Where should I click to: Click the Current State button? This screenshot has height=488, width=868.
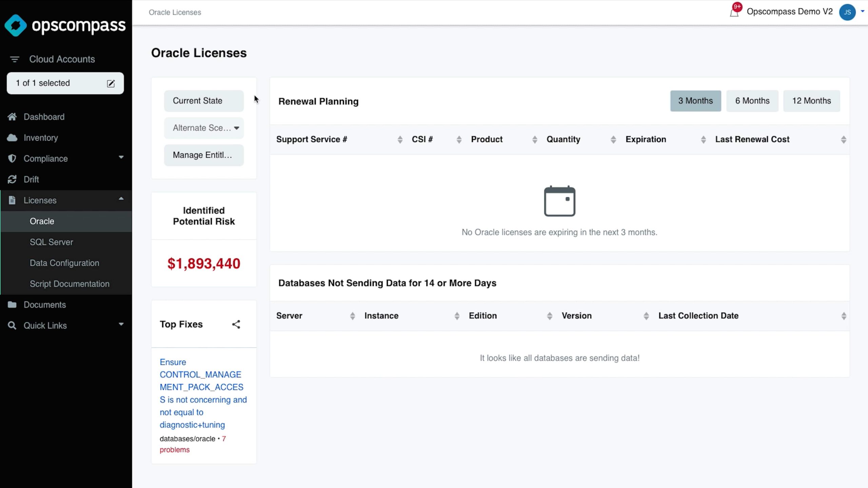pyautogui.click(x=204, y=101)
